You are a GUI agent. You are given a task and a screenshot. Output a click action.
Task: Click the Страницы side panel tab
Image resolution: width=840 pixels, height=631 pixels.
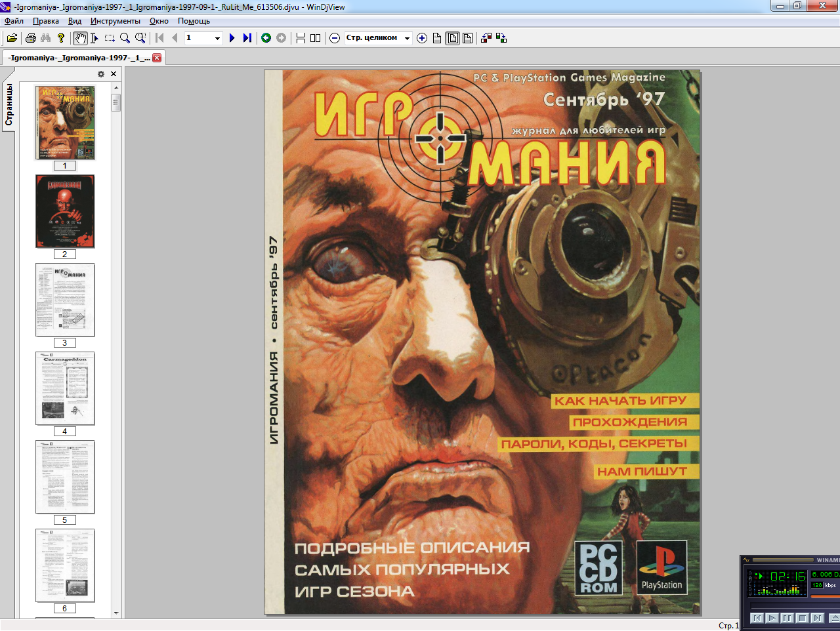pyautogui.click(x=9, y=105)
